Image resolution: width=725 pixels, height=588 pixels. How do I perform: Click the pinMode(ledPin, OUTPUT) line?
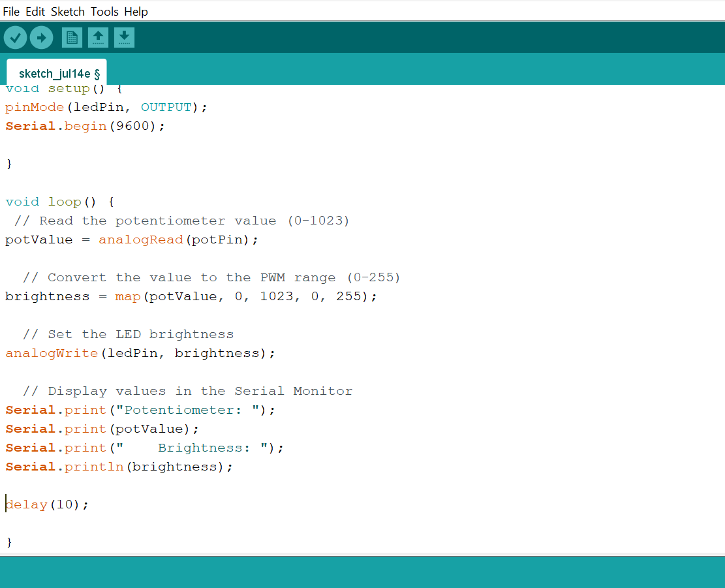[x=106, y=107]
